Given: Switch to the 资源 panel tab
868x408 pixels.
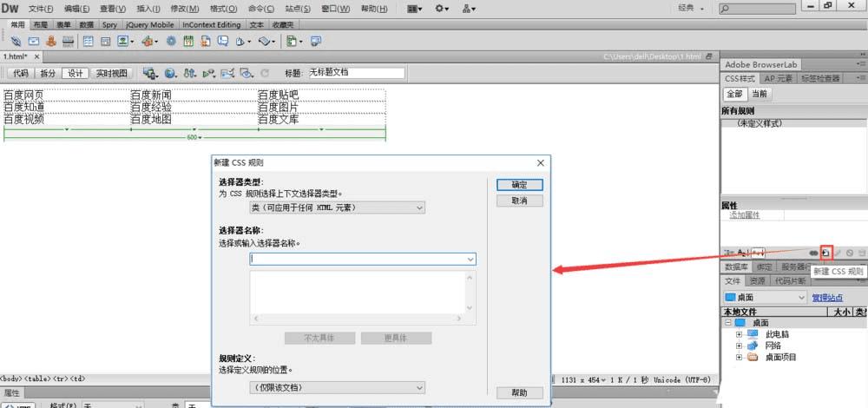Looking at the screenshot, I should click(756, 280).
